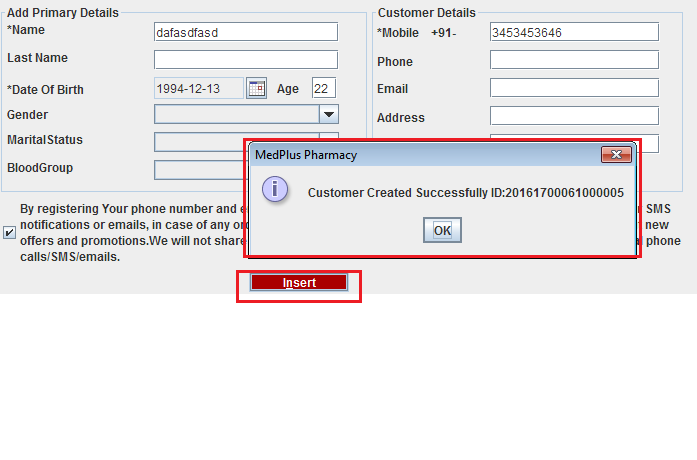Click the BloodGroup label
The height and width of the screenshot is (460, 697).
(x=40, y=168)
